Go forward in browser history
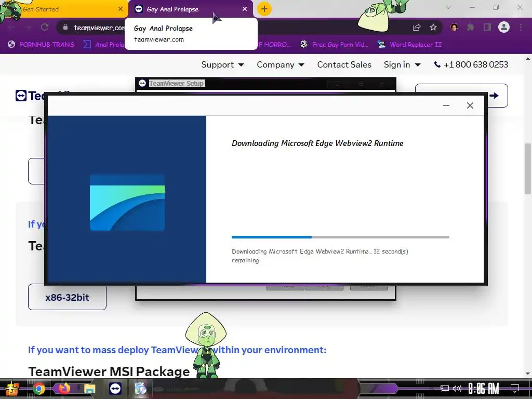This screenshot has width=532, height=399. pos(28,28)
